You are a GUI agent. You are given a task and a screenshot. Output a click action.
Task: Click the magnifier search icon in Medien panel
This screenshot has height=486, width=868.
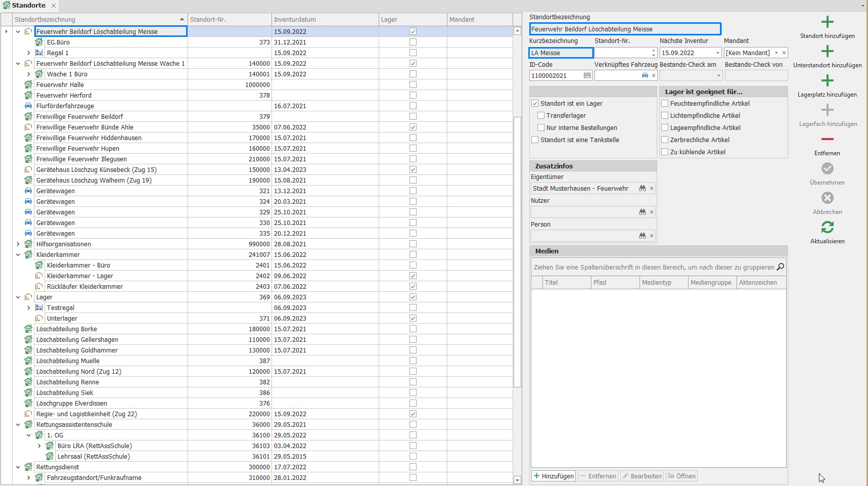point(780,267)
